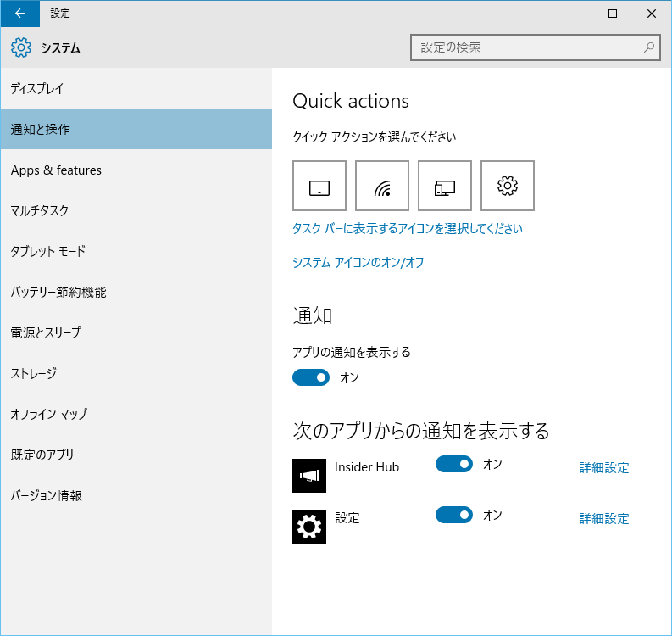Select Apps & features in the sidebar

tap(136, 170)
